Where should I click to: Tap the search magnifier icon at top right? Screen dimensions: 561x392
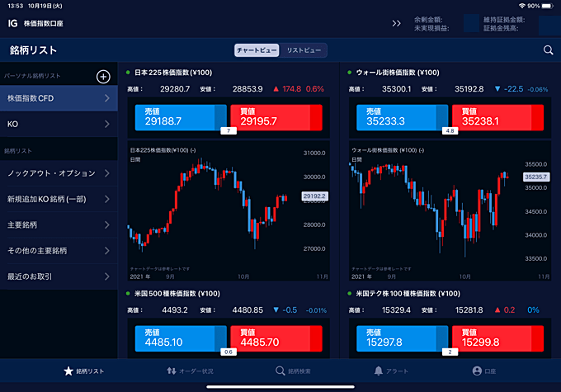click(549, 50)
